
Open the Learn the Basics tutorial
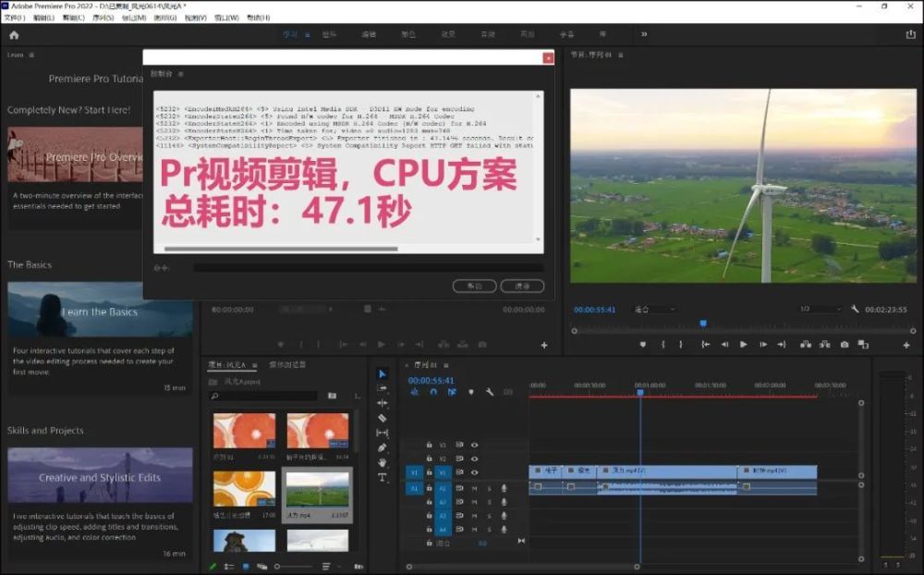point(100,311)
